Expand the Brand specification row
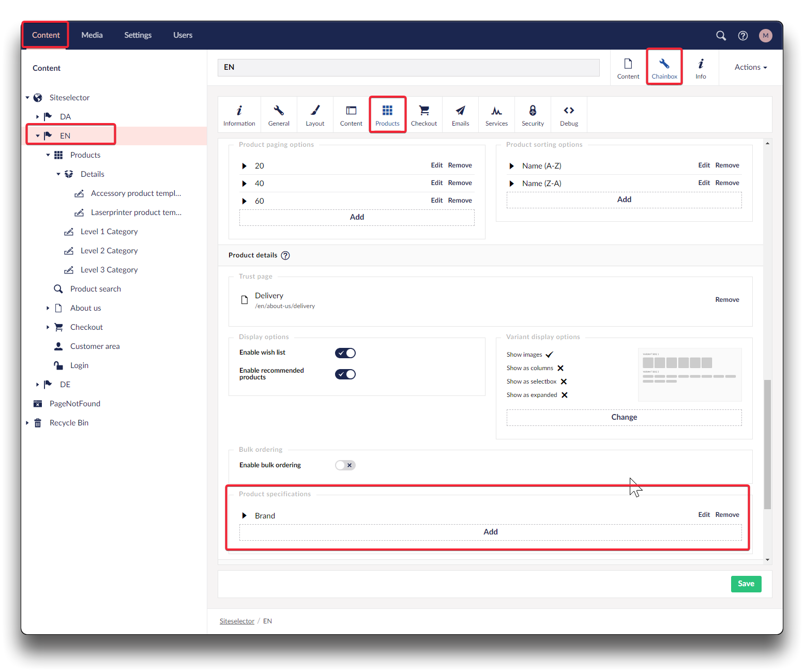This screenshot has width=804, height=672. click(x=245, y=516)
